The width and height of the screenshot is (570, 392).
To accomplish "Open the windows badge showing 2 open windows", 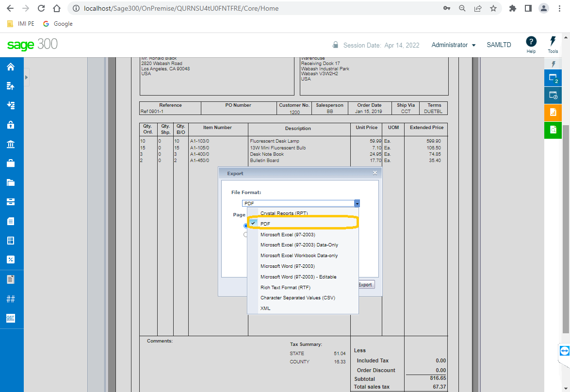I will tap(553, 78).
